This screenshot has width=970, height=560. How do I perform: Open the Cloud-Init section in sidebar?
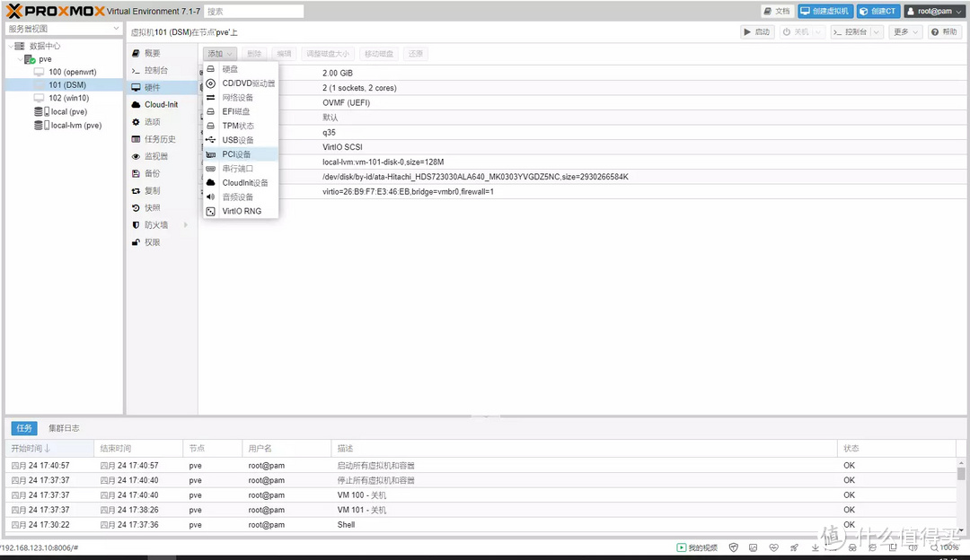coord(162,104)
